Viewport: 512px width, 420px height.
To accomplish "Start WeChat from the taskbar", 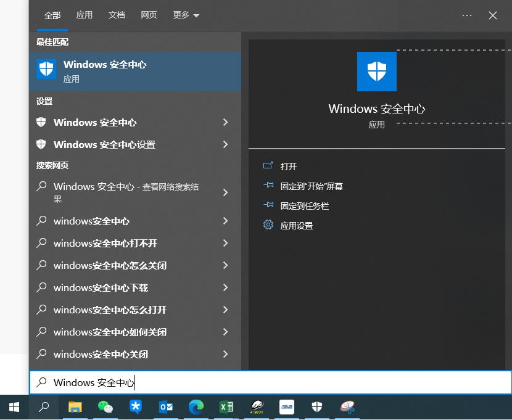I will [105, 407].
